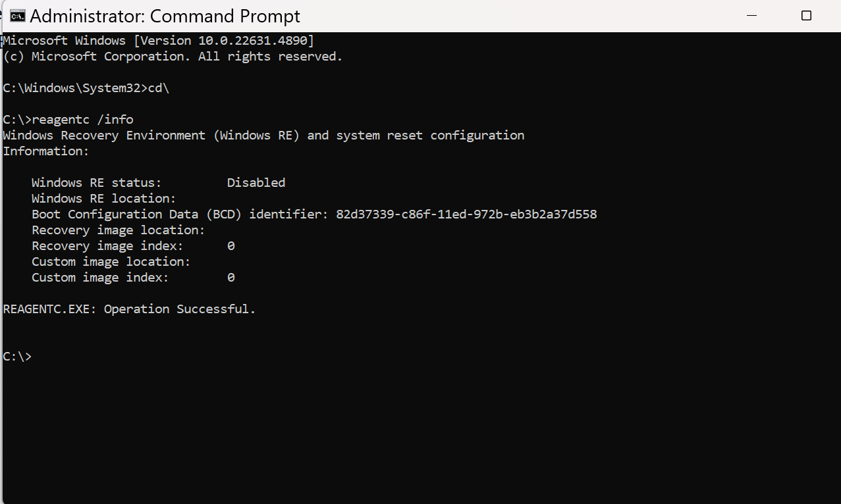
Task: Click the BCD identifier GUID value
Action: pos(466,214)
